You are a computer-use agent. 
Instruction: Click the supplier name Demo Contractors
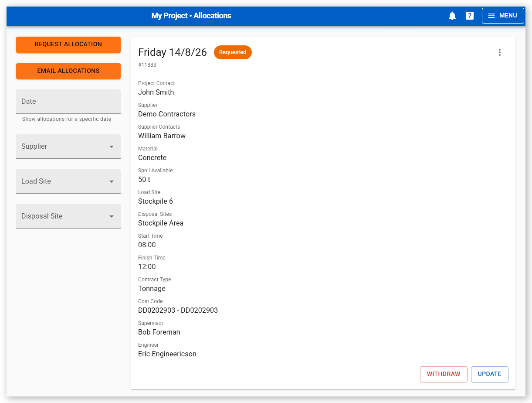pos(167,114)
